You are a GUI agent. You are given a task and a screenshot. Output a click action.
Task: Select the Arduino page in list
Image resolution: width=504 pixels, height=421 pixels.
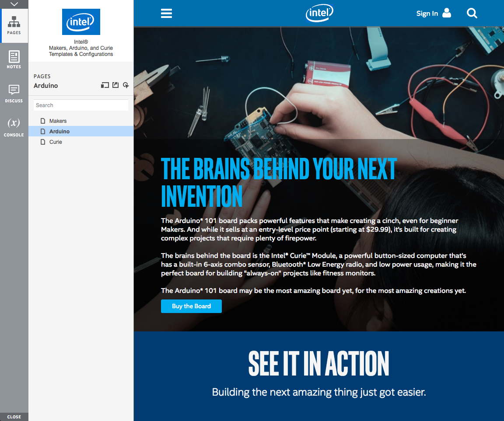pos(81,131)
